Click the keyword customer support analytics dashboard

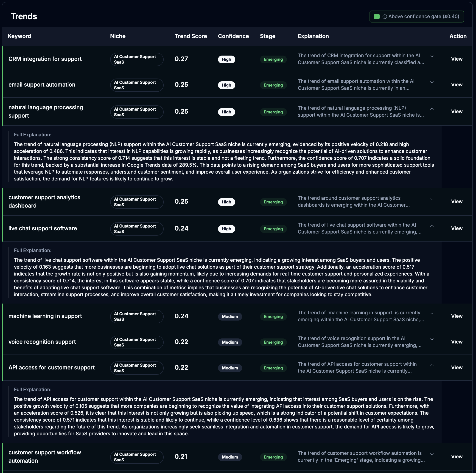tap(44, 201)
